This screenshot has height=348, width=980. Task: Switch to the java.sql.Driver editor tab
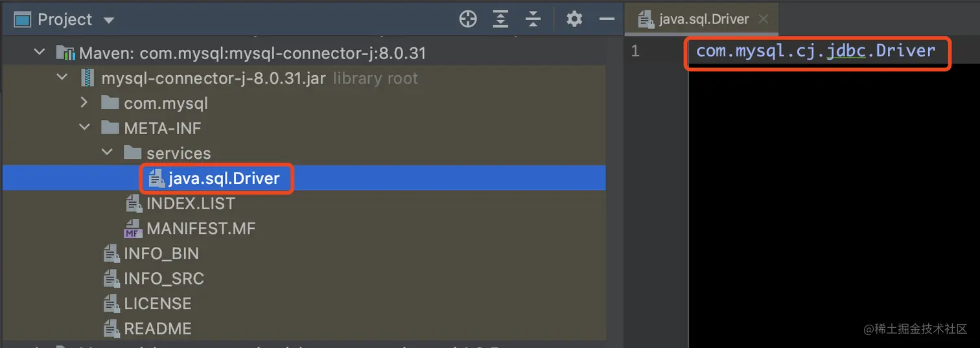(694, 19)
